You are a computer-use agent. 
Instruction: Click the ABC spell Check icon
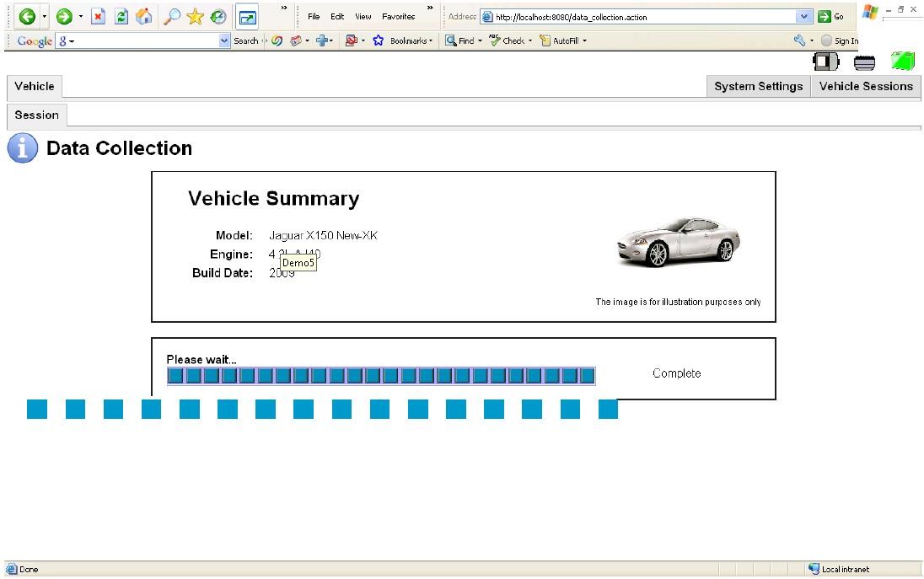494,40
